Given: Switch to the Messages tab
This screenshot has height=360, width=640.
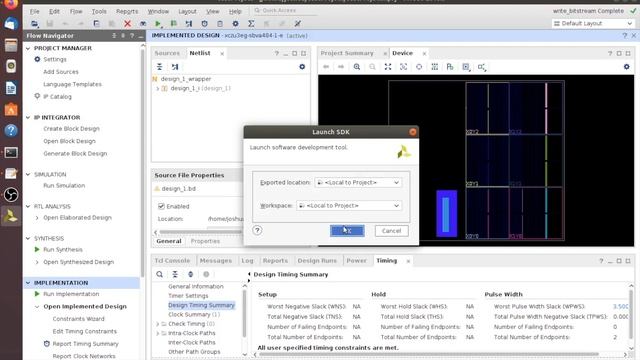Looking at the screenshot, I should pyautogui.click(x=216, y=260).
